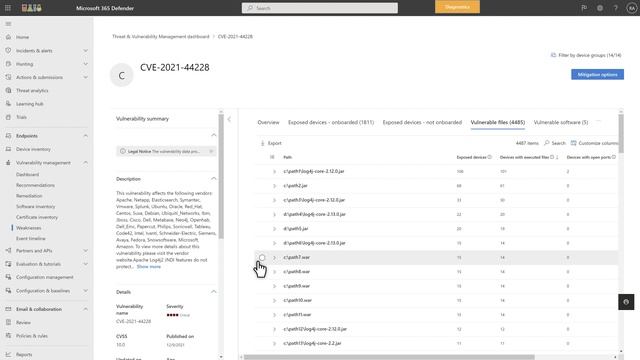The image size is (640, 360).
Task: Click the Trials icon in sidebar
Action: (x=8, y=117)
